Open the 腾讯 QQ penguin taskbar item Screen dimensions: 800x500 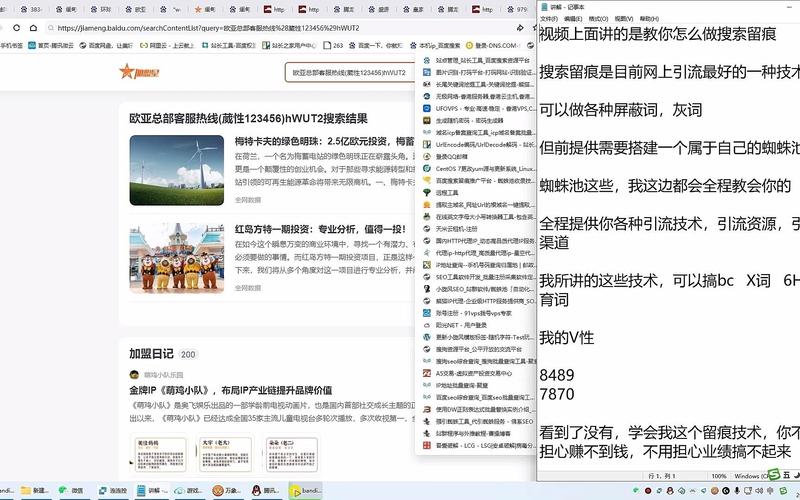point(266,490)
